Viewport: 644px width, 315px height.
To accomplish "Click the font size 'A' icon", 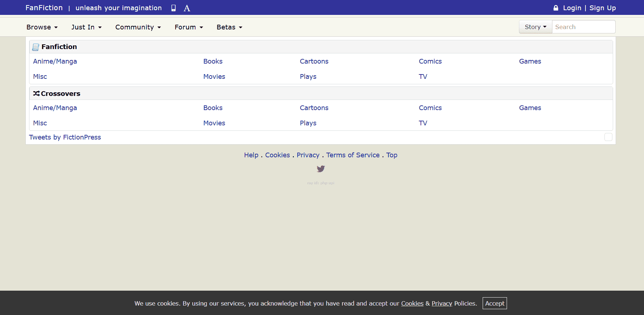I will (187, 8).
